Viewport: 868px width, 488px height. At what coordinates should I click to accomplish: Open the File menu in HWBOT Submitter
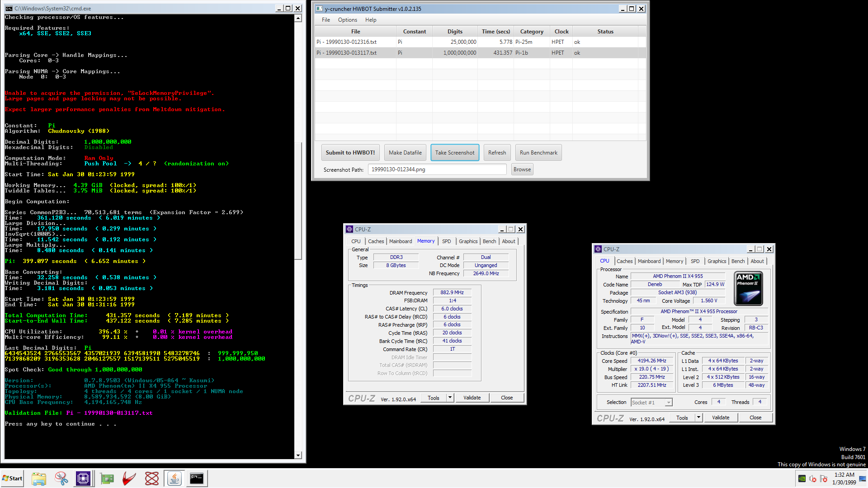click(x=326, y=20)
